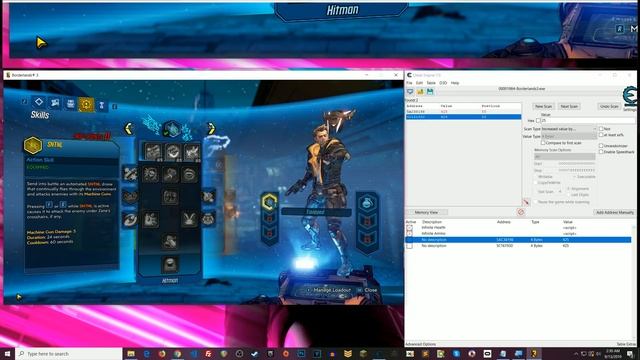Go to previous skill tree with left arrow

click(129, 129)
